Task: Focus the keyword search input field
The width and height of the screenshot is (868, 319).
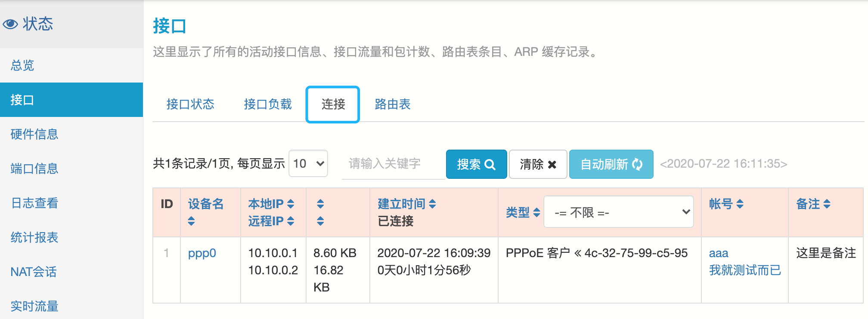Action: (393, 164)
